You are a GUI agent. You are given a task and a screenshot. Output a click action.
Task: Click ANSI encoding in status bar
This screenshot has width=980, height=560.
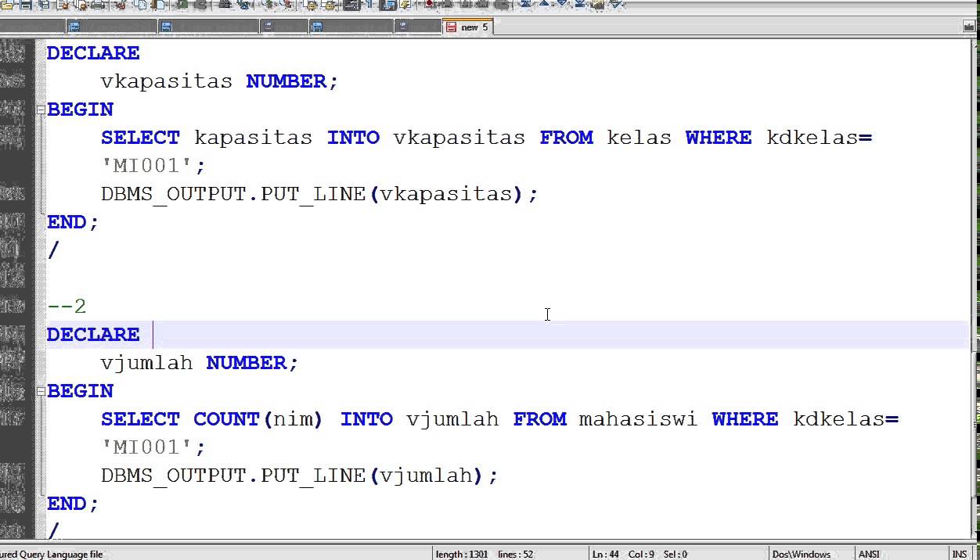point(869,554)
